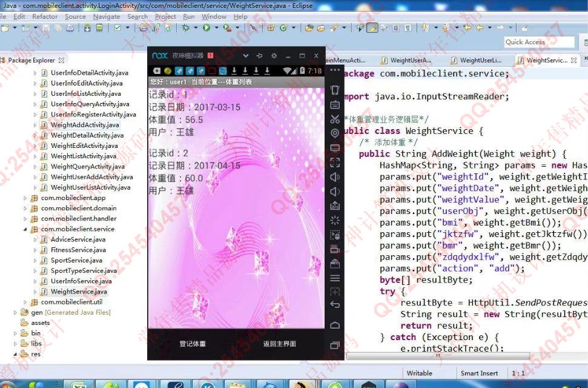Select WeightService.java in Package Explorer

(78, 292)
